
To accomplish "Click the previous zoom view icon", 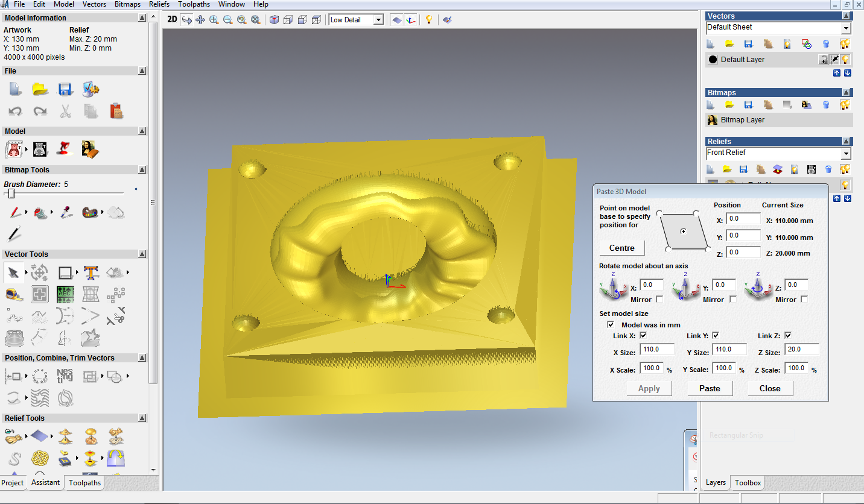I will click(242, 19).
